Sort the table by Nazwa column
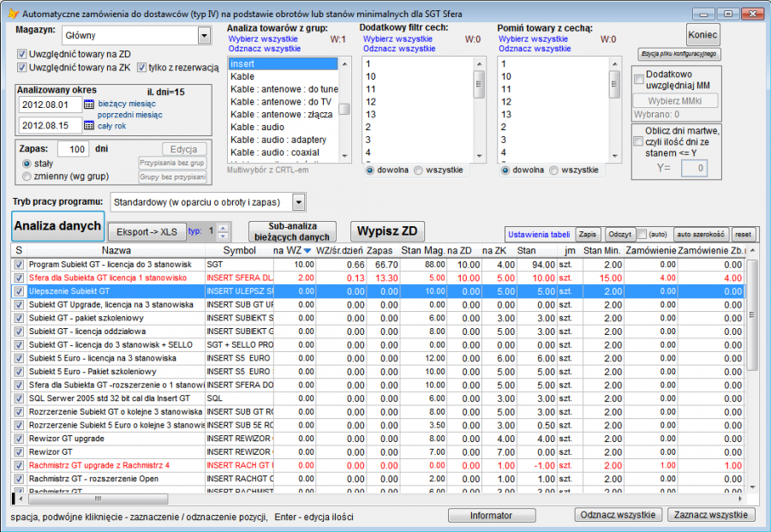The width and height of the screenshot is (771, 532). pos(116,250)
